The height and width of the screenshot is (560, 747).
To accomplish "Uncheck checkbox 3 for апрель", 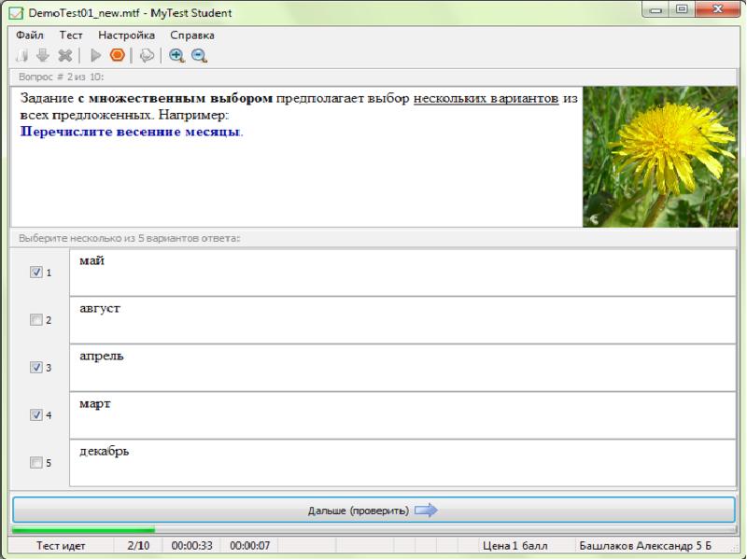I will tap(36, 368).
